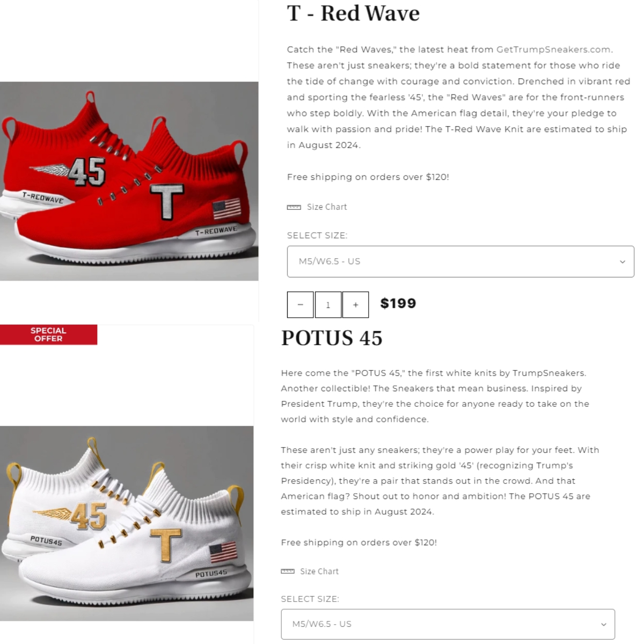Click the American flag on the white sneaker
644x644 pixels.
(x=223, y=552)
